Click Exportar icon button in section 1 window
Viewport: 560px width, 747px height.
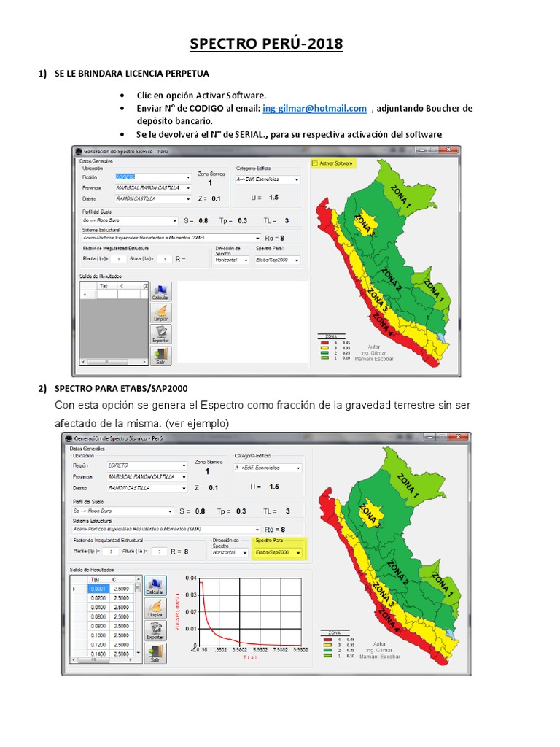click(160, 334)
